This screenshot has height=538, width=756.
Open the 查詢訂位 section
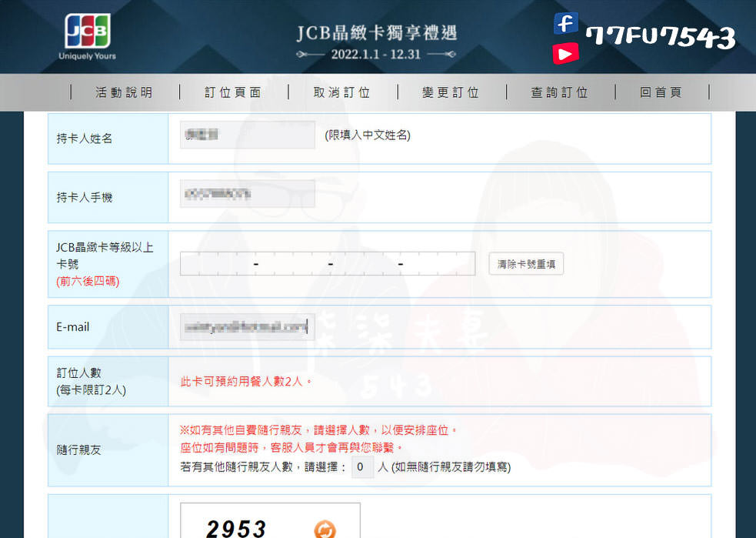(x=559, y=92)
